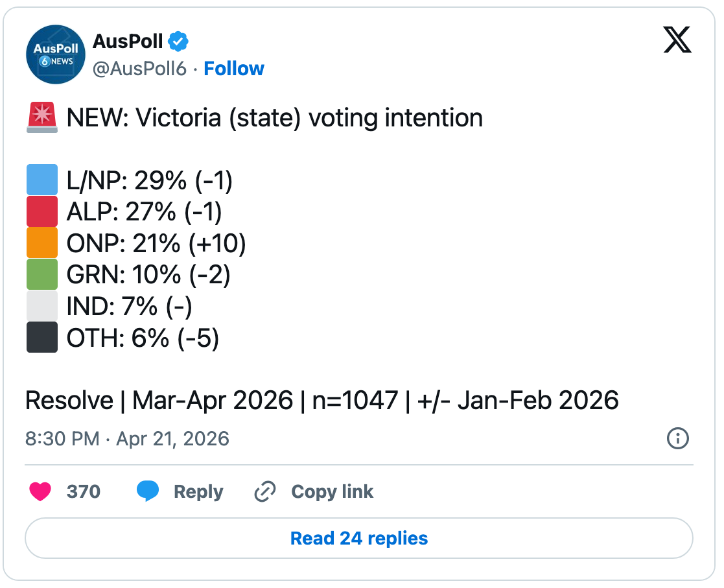Viewport: 724px width, 588px height.
Task: Click the 370 likes count
Action: 84,492
